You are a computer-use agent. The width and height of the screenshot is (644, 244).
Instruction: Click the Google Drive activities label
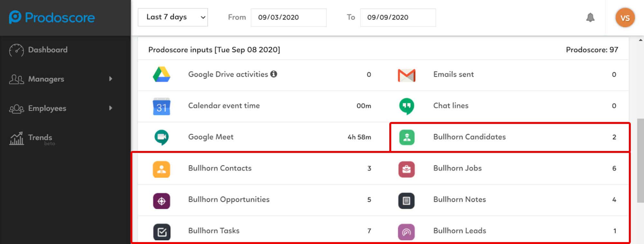(228, 74)
